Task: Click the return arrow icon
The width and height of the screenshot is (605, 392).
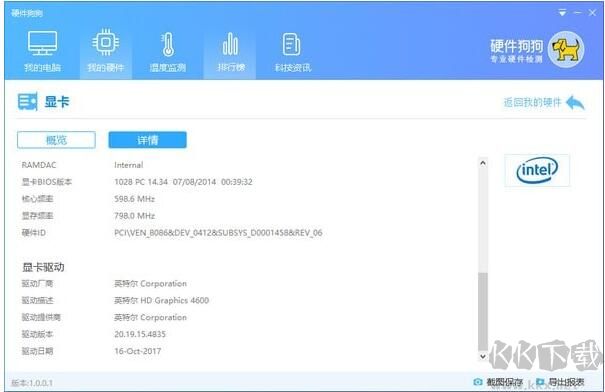Action: coord(575,103)
